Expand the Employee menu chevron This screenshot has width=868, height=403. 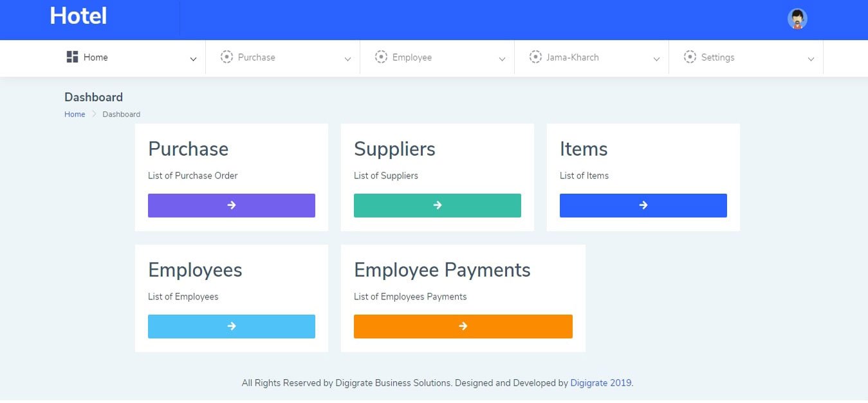(502, 59)
